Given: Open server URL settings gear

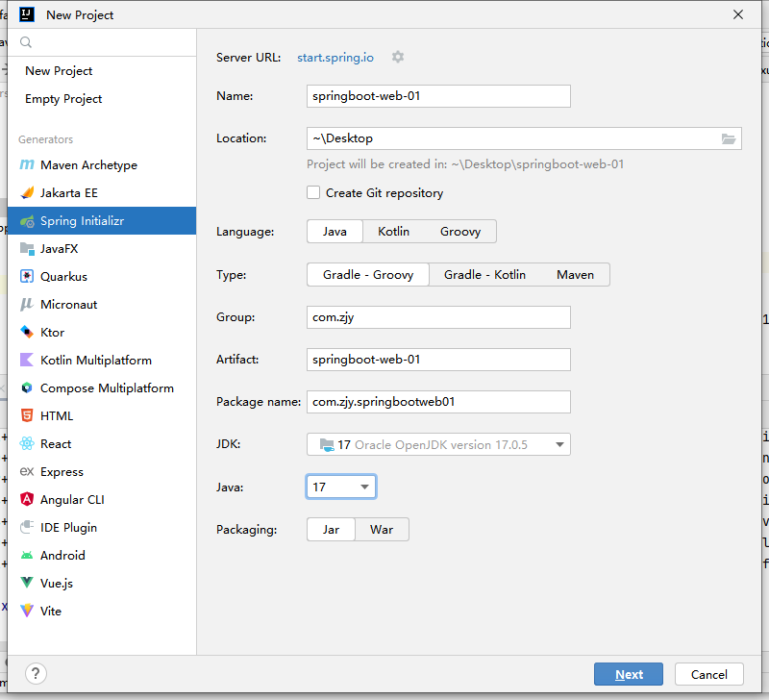Looking at the screenshot, I should (398, 58).
